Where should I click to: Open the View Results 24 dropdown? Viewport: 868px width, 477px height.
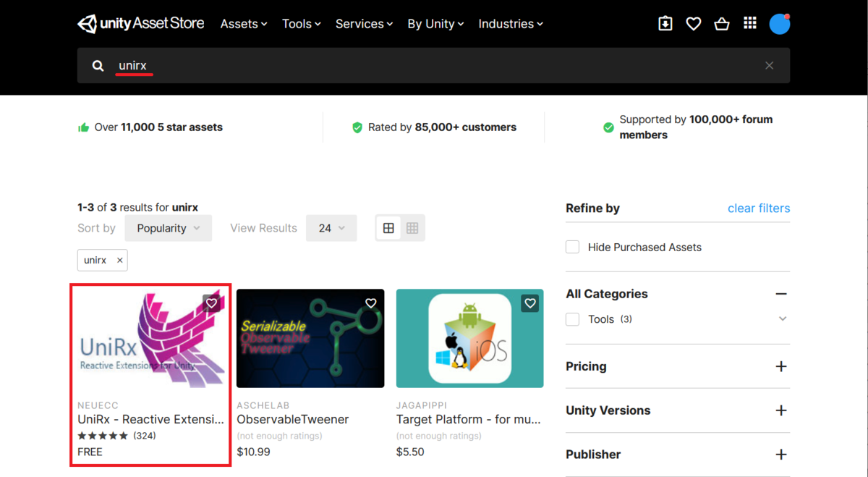[x=331, y=228]
